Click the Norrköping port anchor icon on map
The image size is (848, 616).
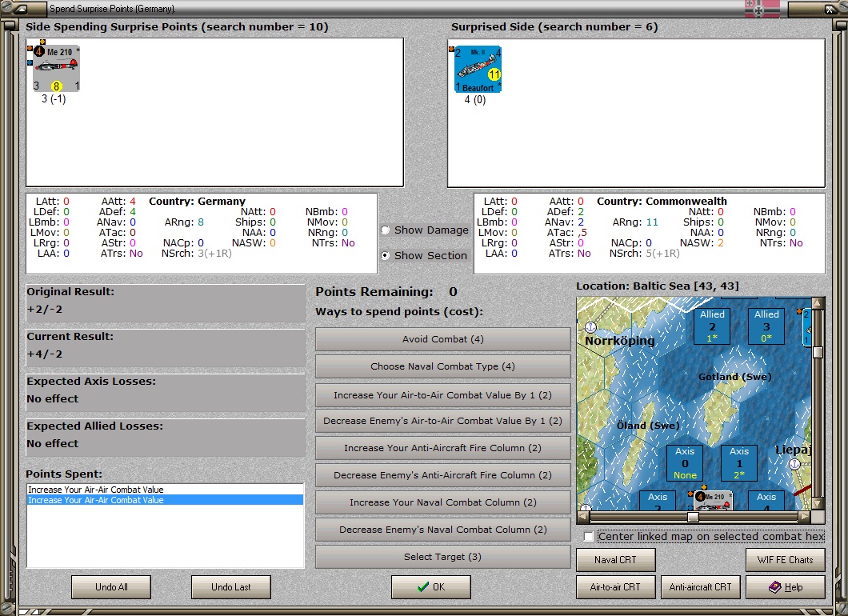point(590,327)
